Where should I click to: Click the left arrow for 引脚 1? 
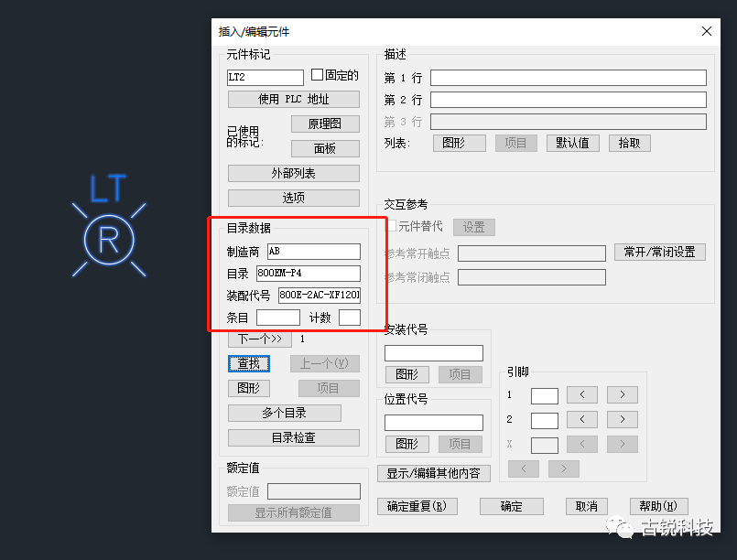coord(582,394)
